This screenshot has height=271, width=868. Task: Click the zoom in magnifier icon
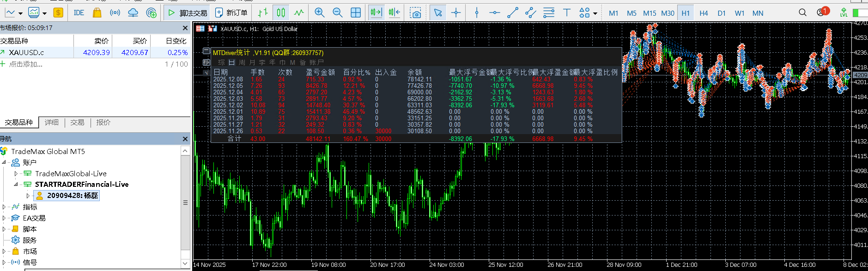click(x=319, y=13)
